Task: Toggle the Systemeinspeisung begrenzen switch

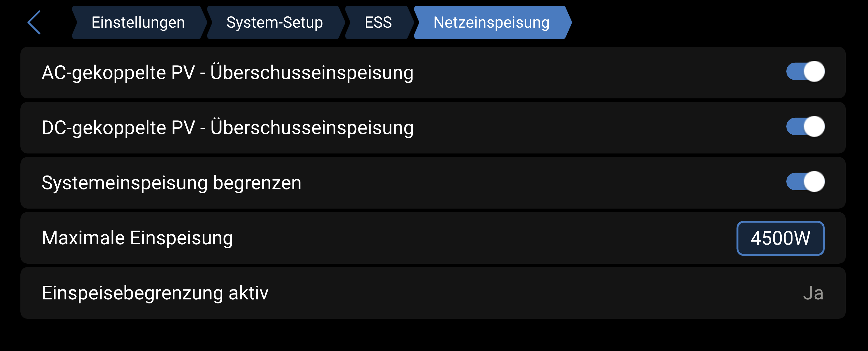Action: click(805, 182)
